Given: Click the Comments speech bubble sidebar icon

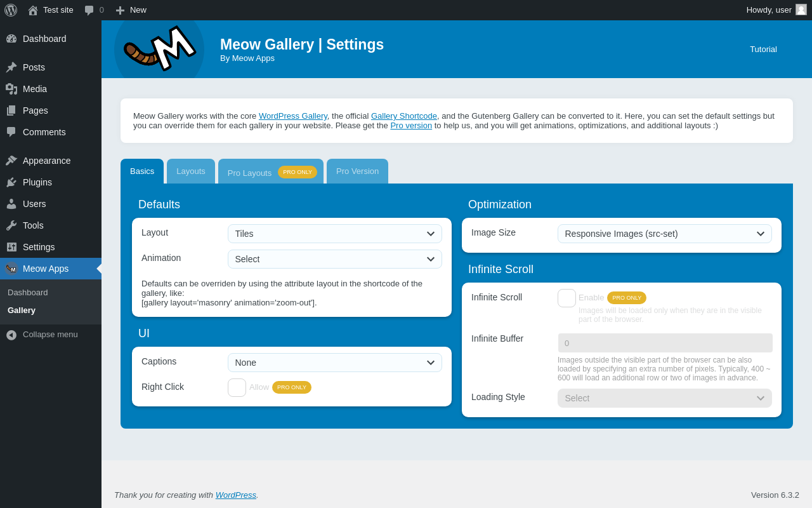Looking at the screenshot, I should click(11, 132).
